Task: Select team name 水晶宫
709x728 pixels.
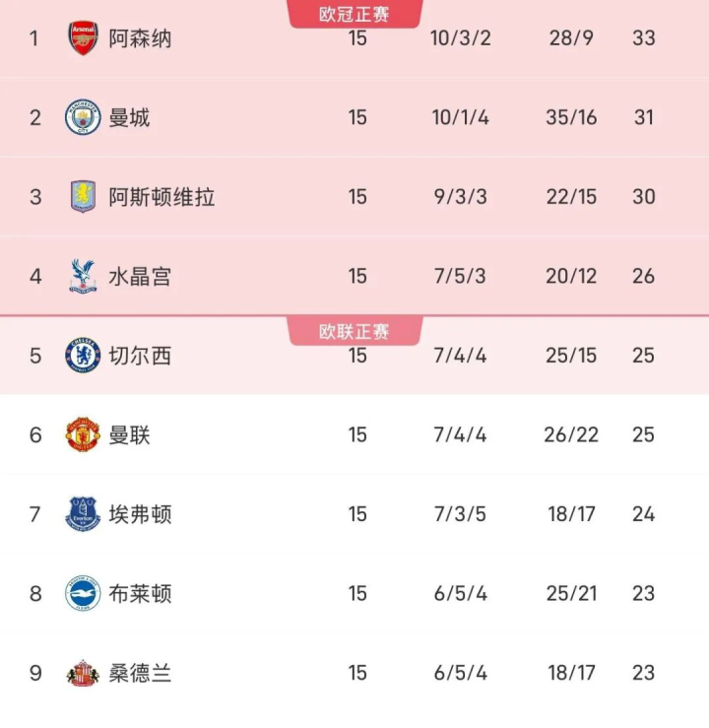Action: click(x=140, y=276)
